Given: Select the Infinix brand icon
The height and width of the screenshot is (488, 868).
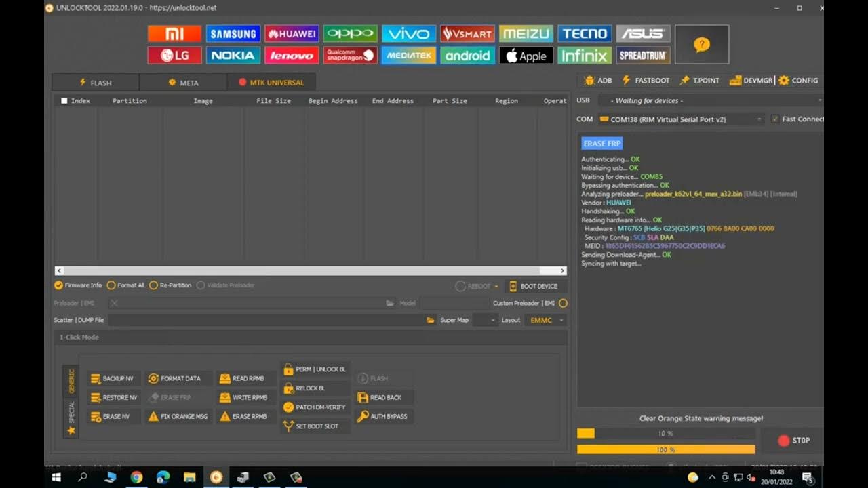Looking at the screenshot, I should (585, 56).
